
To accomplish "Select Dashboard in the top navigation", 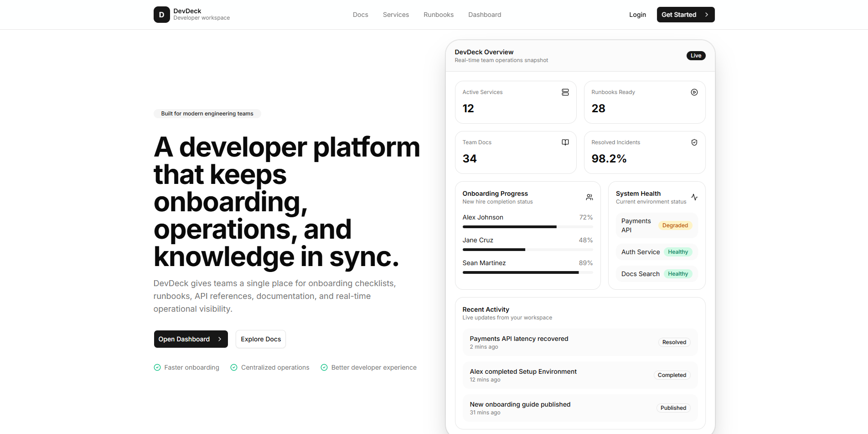I will 485,15.
